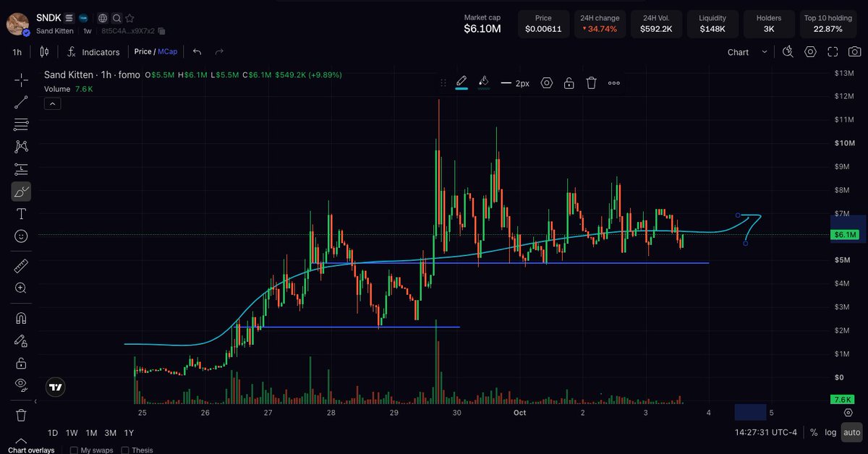Open the Sand Kitten token avatar
The image size is (868, 454).
(x=18, y=24)
